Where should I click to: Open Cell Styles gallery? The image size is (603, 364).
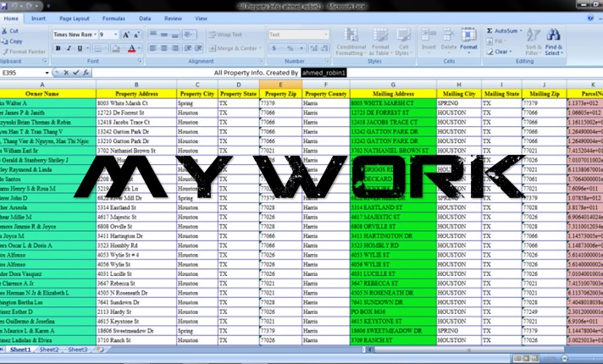click(x=403, y=41)
